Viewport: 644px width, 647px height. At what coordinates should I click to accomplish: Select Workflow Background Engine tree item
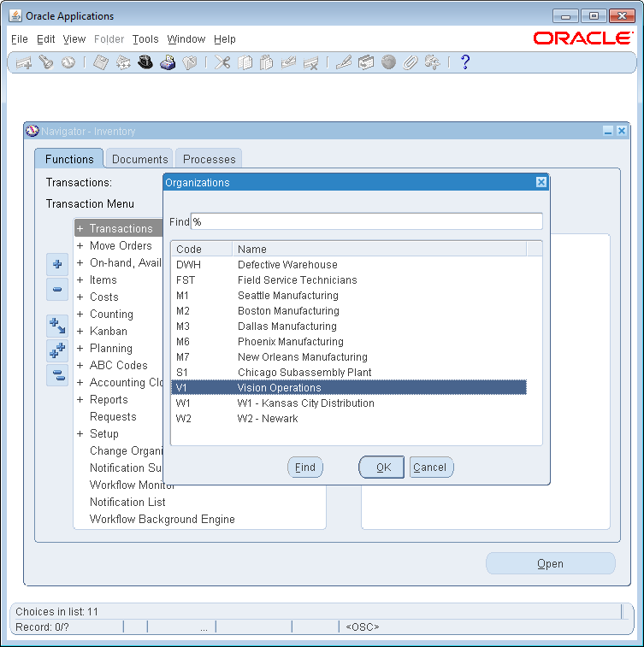(162, 519)
